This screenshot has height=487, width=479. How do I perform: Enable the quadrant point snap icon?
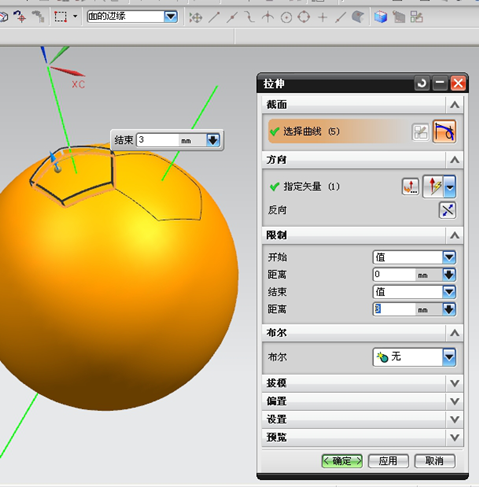tap(304, 17)
